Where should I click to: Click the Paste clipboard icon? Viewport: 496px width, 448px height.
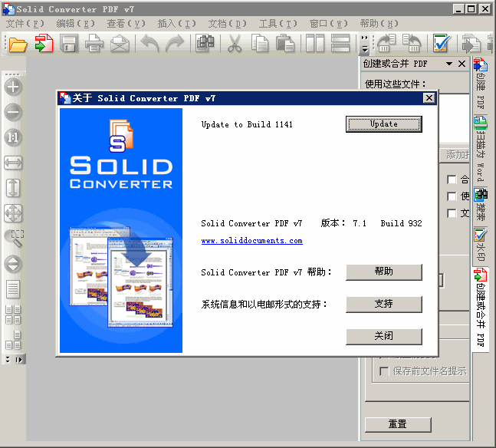pos(285,44)
